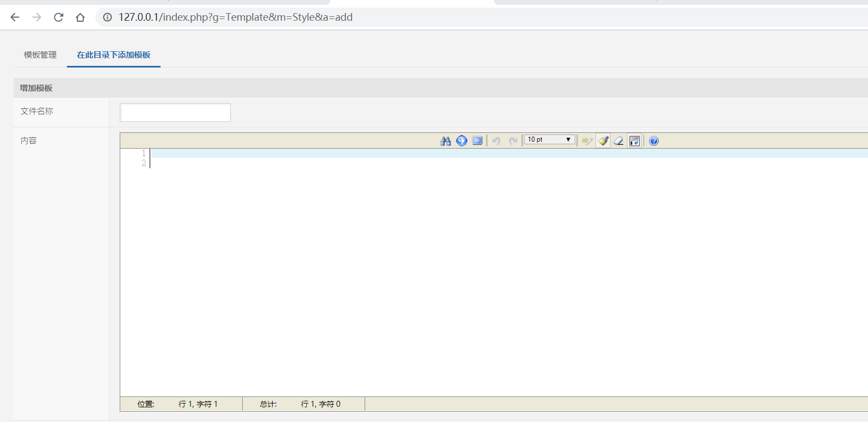Select 在此目录下添加模板 tab
868x422 pixels.
[114, 55]
